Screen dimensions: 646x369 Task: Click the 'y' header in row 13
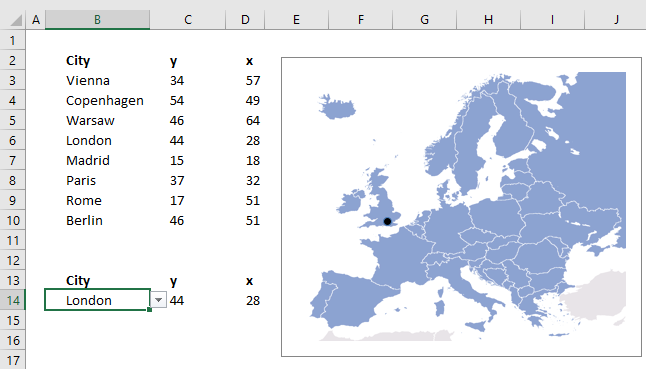173,282
